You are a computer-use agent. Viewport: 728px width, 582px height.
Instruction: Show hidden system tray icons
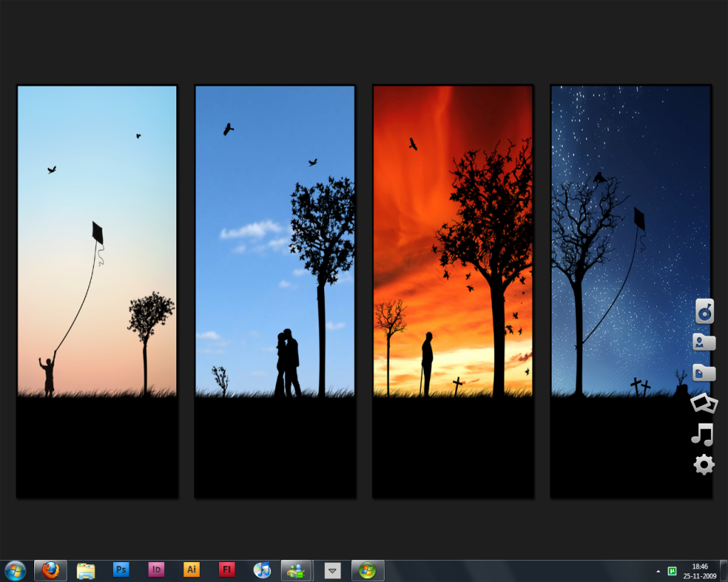pyautogui.click(x=658, y=571)
